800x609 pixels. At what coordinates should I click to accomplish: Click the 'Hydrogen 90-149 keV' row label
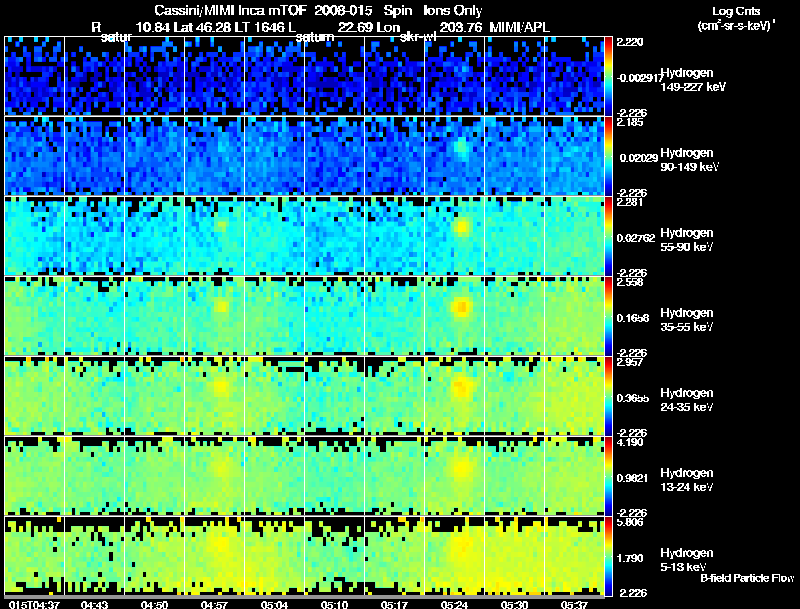(x=690, y=160)
